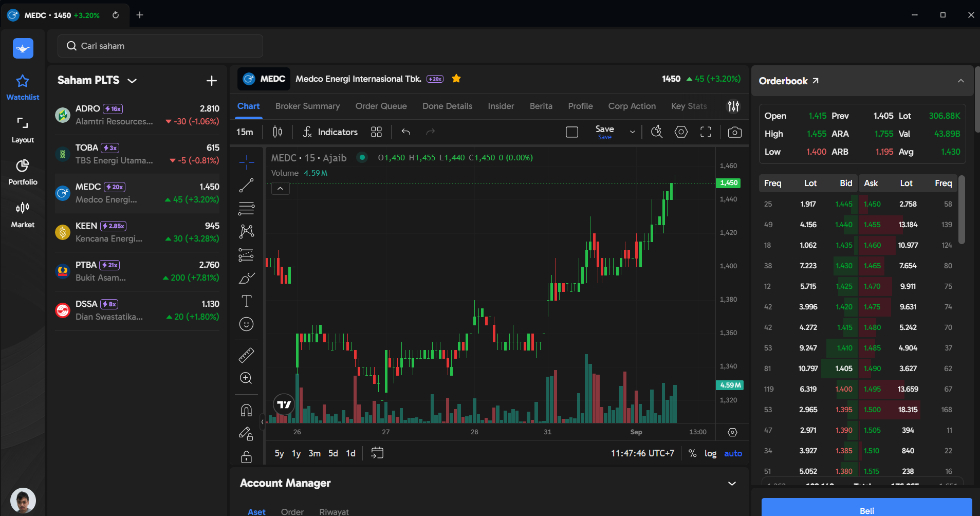Select the text annotation tool
This screenshot has width=980, height=516.
247,301
